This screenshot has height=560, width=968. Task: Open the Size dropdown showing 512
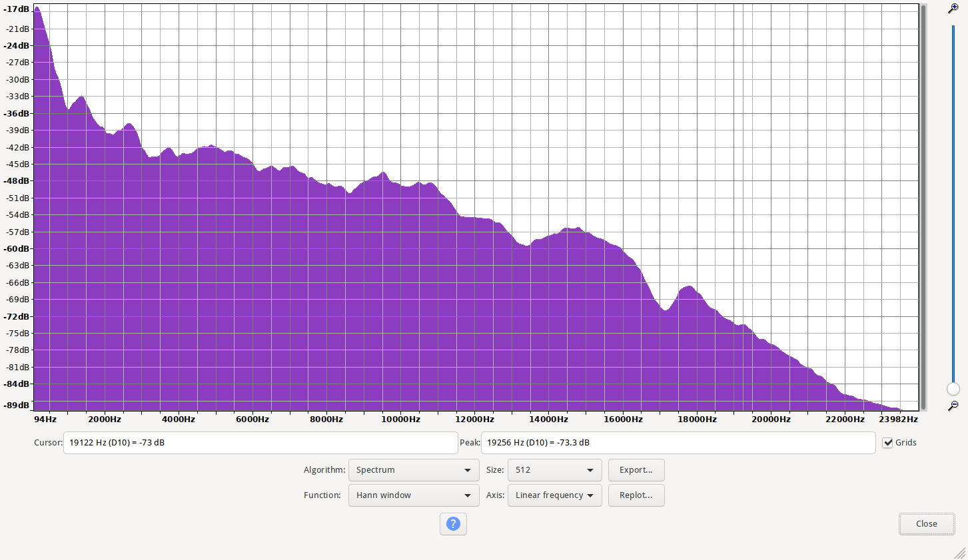coord(554,470)
